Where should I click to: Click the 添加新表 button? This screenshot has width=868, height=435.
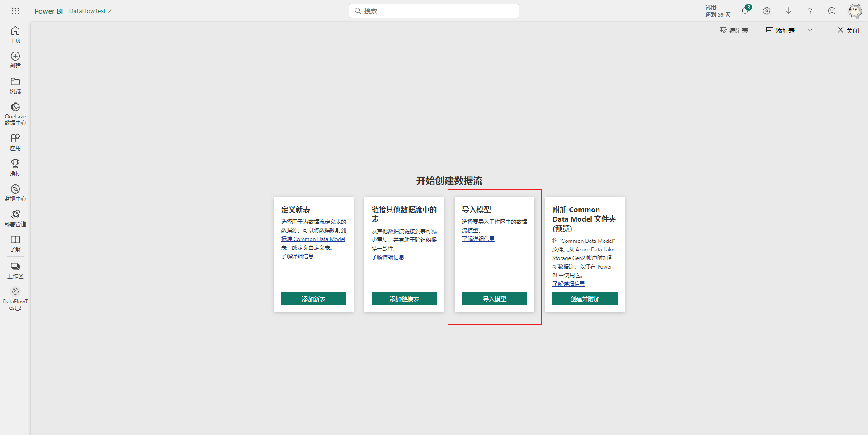[314, 298]
